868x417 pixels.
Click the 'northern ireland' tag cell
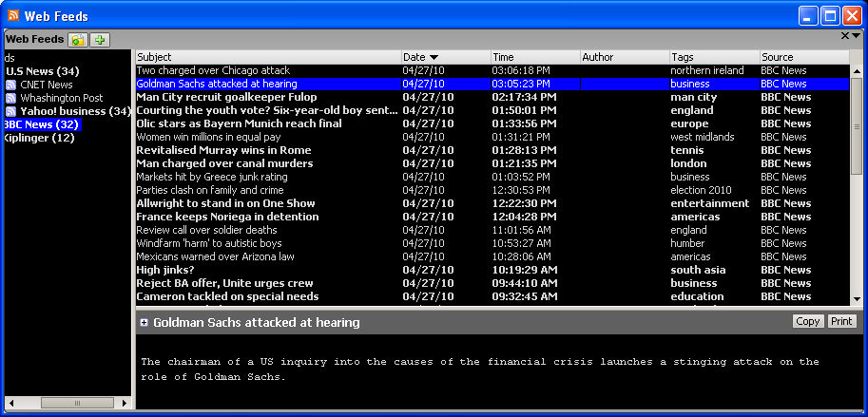(x=707, y=70)
